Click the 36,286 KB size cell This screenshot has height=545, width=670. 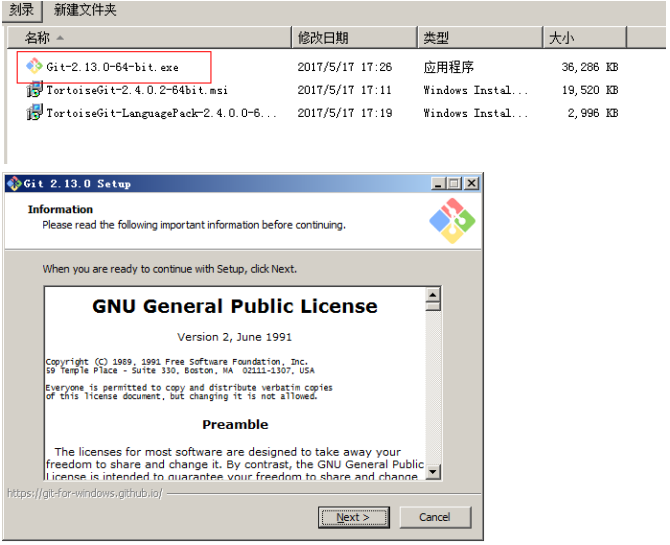tap(590, 67)
